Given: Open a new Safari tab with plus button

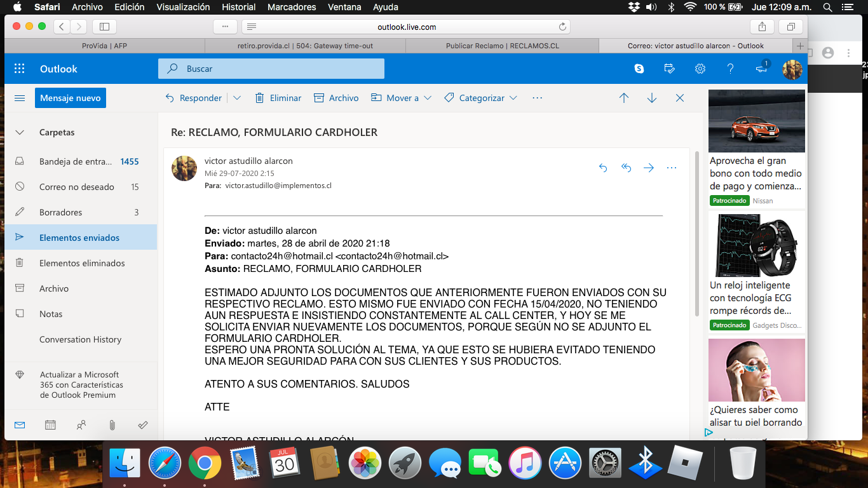Looking at the screenshot, I should coord(799,46).
